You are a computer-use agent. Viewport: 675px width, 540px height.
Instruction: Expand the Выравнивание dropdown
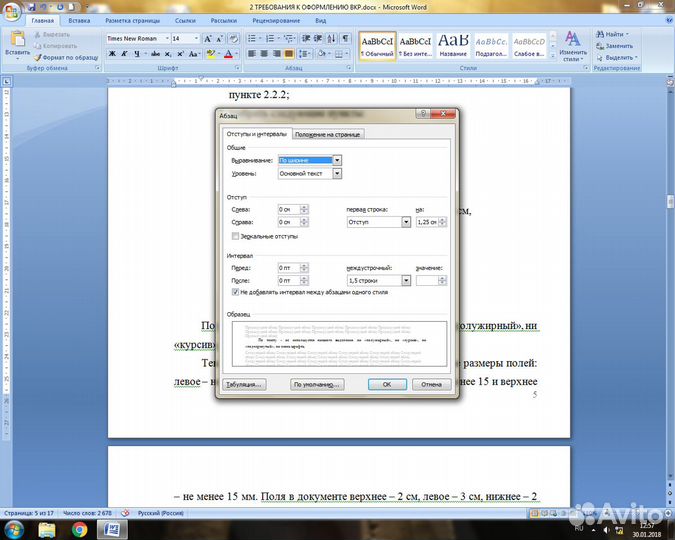coord(337,160)
